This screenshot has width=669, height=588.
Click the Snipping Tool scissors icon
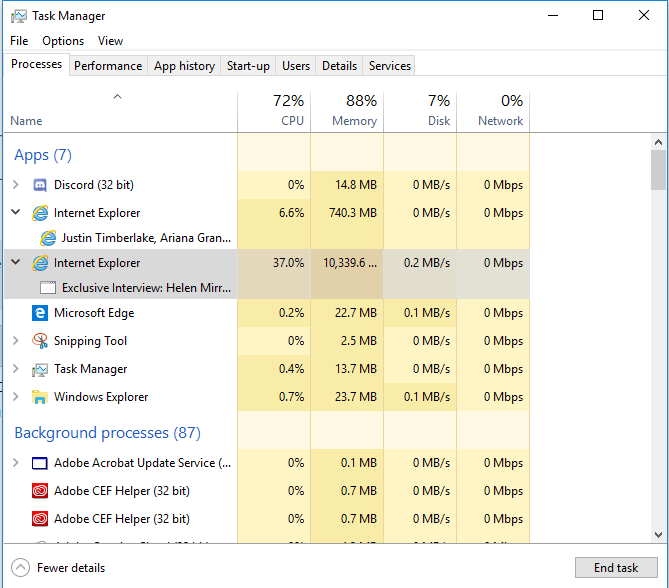click(x=40, y=341)
